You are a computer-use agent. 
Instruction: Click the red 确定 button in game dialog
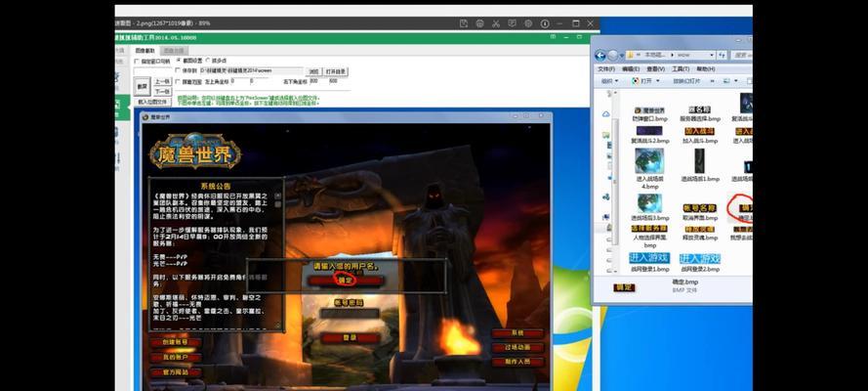click(346, 281)
